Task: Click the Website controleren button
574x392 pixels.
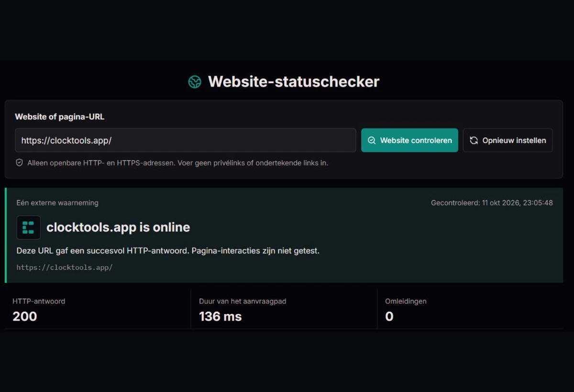Action: [x=409, y=141]
